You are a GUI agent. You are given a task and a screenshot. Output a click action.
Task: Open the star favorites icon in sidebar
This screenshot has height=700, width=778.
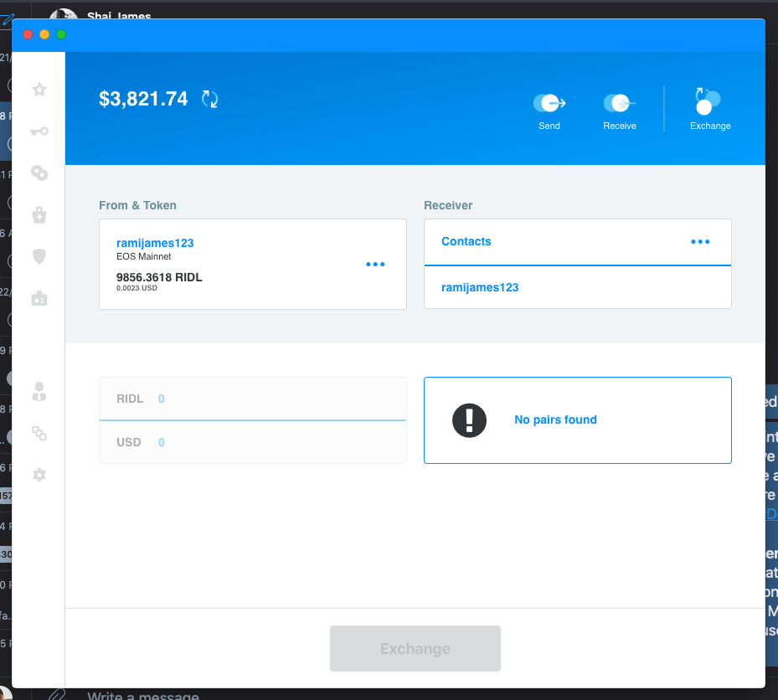[x=39, y=90]
